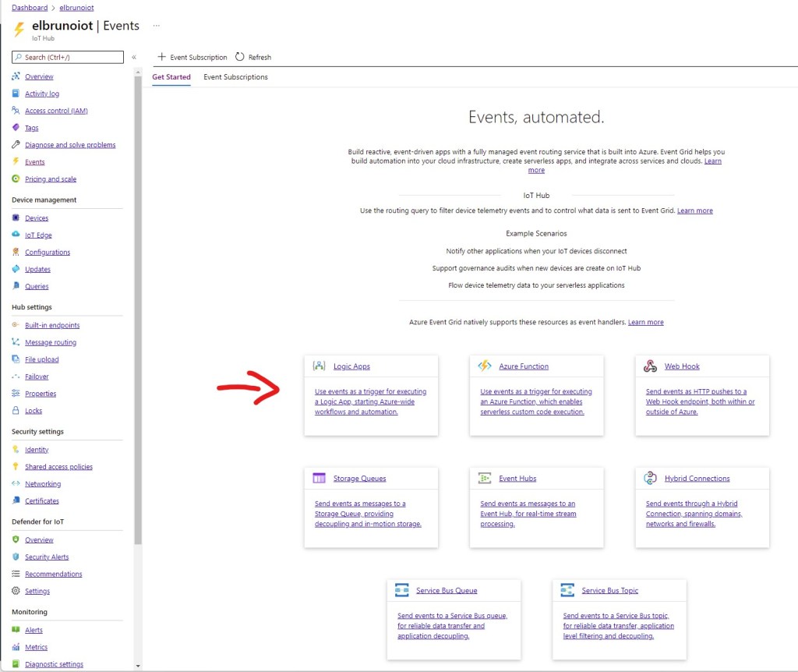The image size is (798, 672).
Task: Click the Azure Function card icon
Action: click(485, 366)
